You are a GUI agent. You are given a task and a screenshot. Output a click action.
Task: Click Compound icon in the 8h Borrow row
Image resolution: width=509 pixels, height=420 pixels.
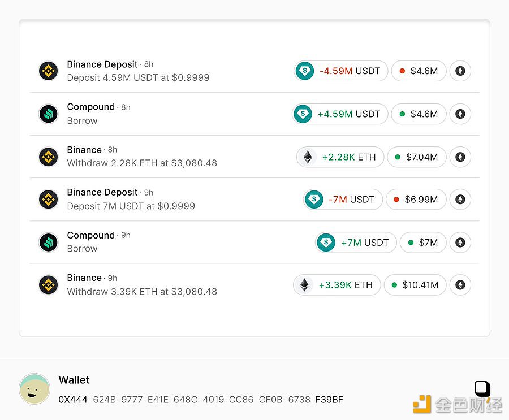[x=49, y=114]
